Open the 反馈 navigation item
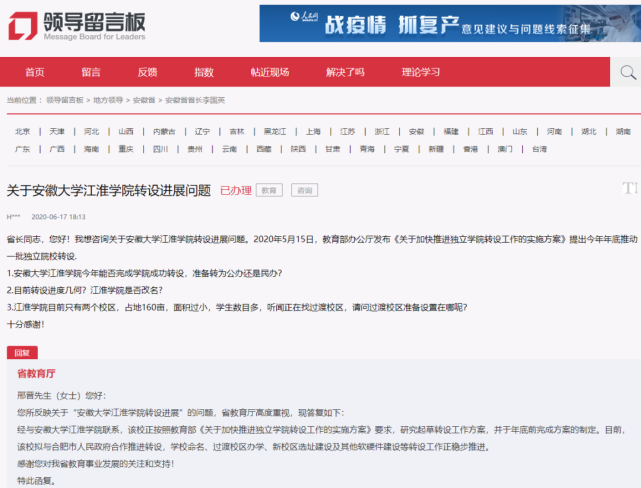Viewport: 641px width, 488px height. [x=147, y=72]
